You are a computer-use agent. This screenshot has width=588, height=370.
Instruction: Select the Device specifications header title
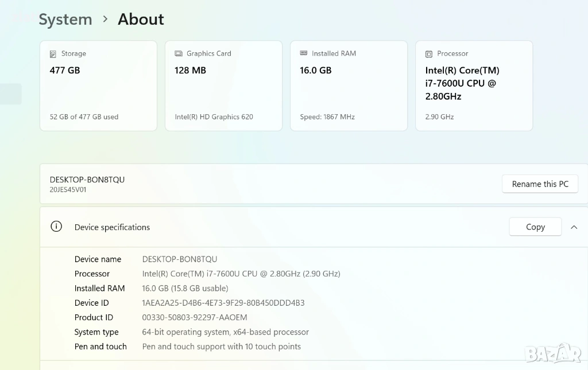112,227
